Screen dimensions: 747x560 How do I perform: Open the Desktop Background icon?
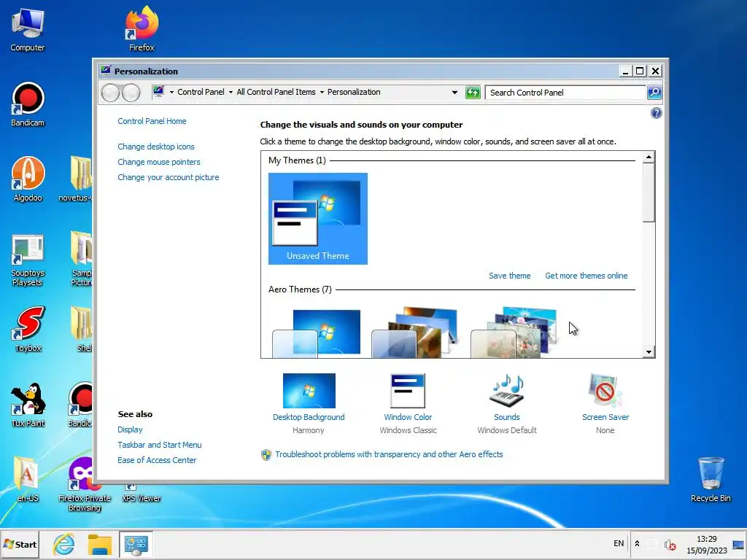(x=309, y=391)
